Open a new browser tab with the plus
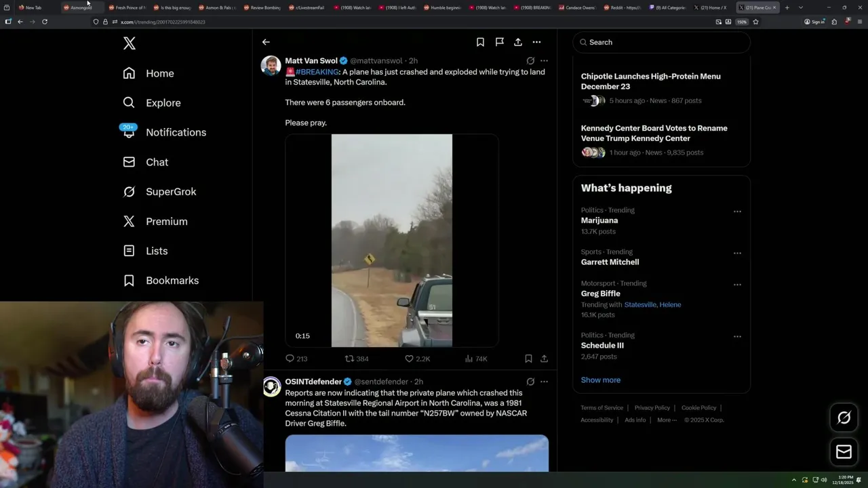This screenshot has height=488, width=868. point(787,7)
